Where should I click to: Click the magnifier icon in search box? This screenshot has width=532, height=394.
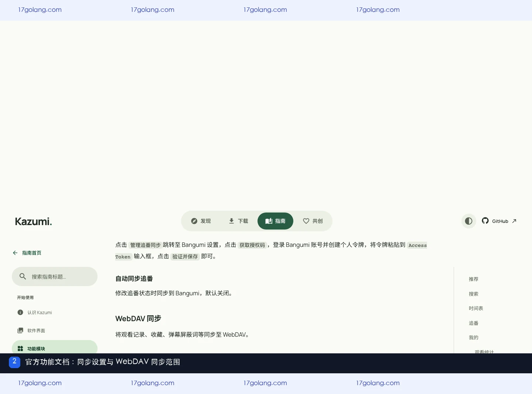coord(23,276)
